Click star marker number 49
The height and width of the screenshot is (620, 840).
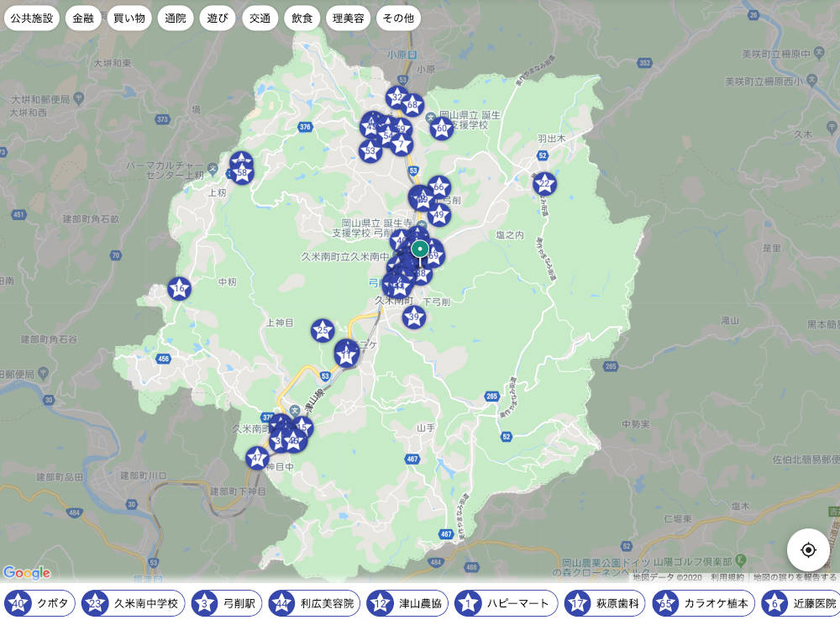(438, 215)
